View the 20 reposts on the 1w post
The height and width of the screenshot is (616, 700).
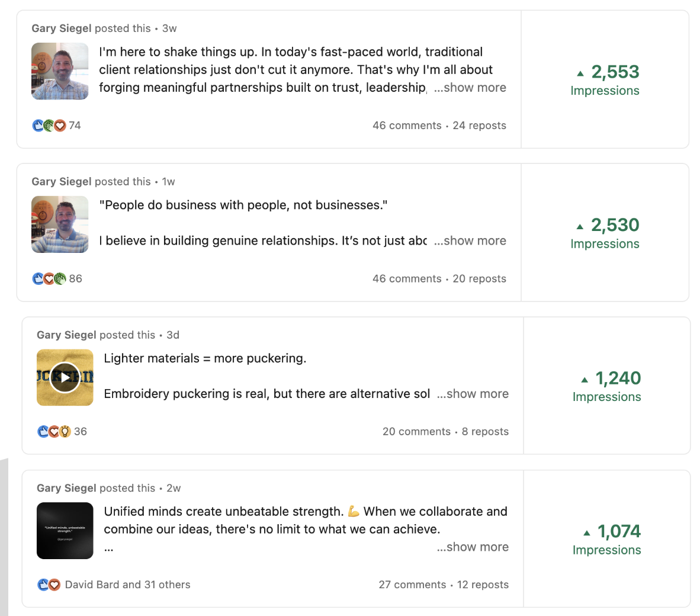[479, 279]
